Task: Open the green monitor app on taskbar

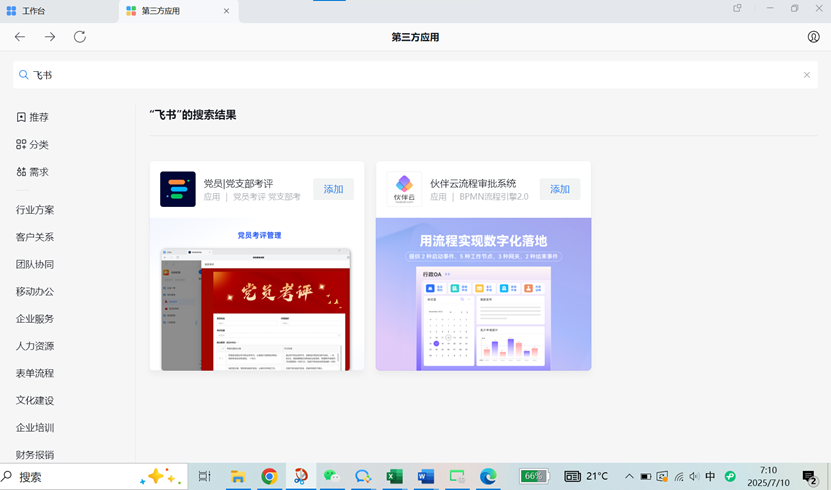Action: tap(457, 477)
